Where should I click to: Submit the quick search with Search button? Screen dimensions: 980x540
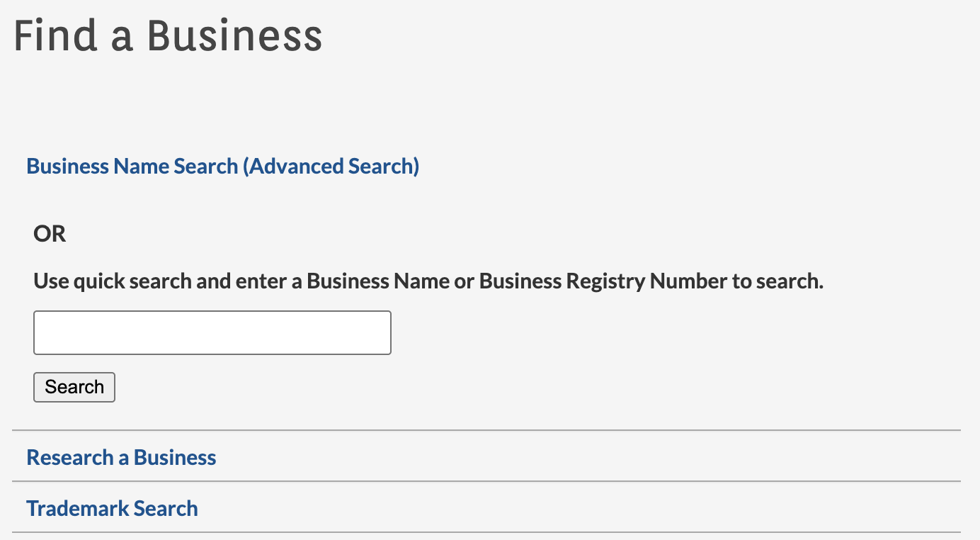pos(74,387)
